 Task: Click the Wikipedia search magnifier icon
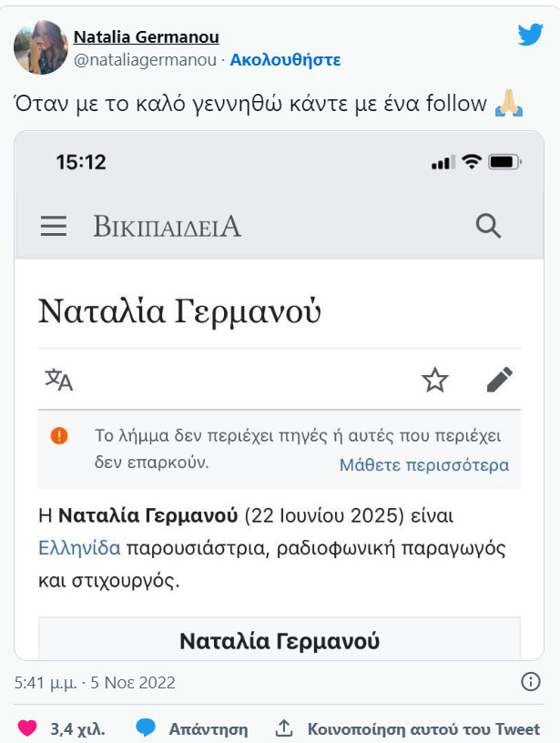tap(488, 226)
